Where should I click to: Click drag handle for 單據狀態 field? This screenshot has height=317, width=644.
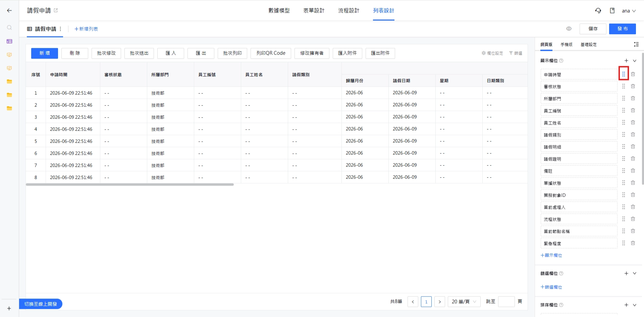click(624, 183)
